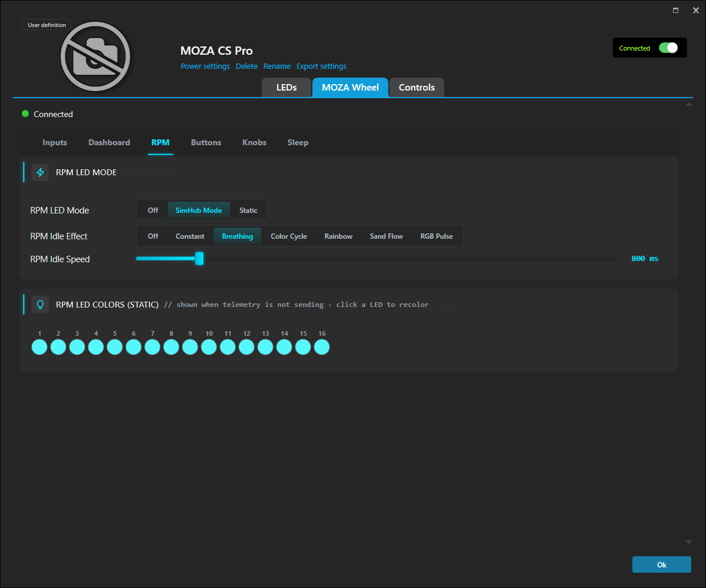Click the green Connected status text
This screenshot has height=588, width=706.
tap(635, 48)
